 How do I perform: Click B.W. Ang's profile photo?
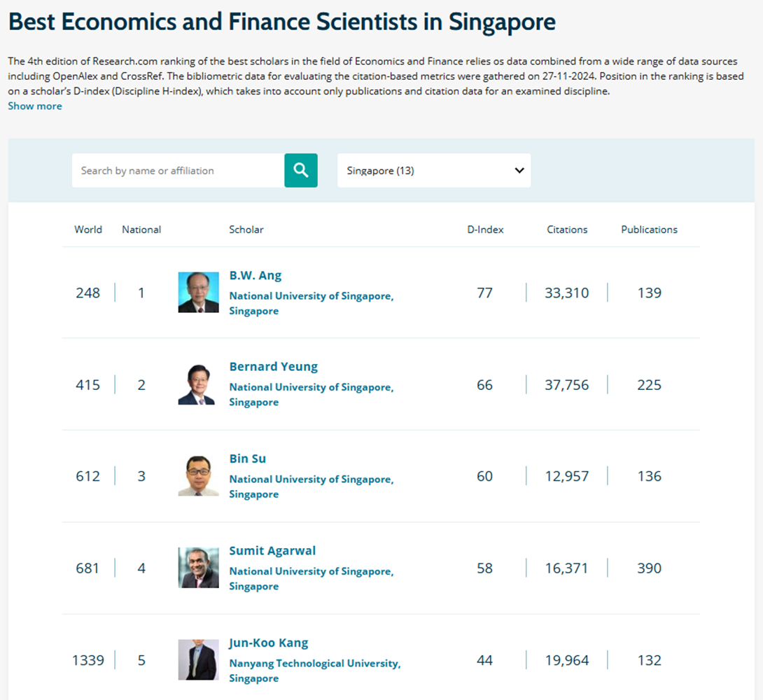[199, 293]
